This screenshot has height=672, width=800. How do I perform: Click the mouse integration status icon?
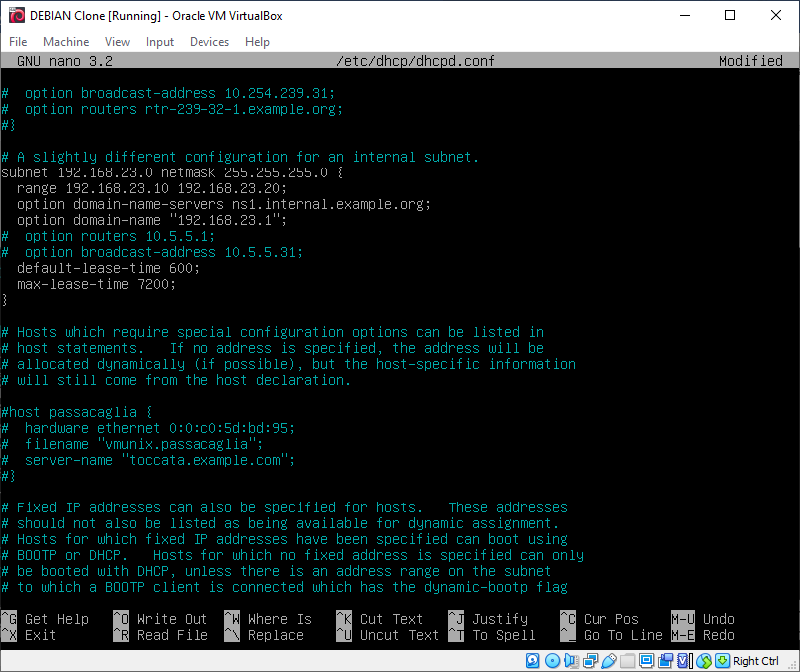[704, 661]
